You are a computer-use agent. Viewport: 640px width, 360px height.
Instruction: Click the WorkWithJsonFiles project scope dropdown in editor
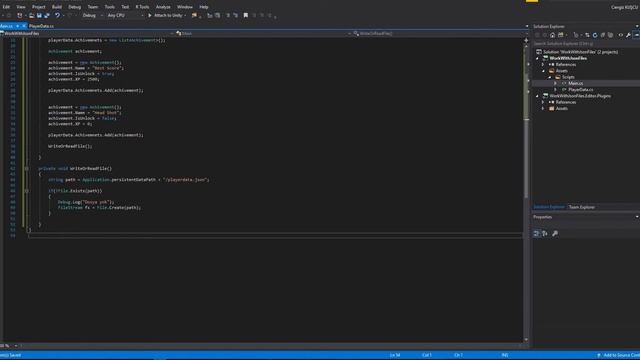tap(87, 33)
